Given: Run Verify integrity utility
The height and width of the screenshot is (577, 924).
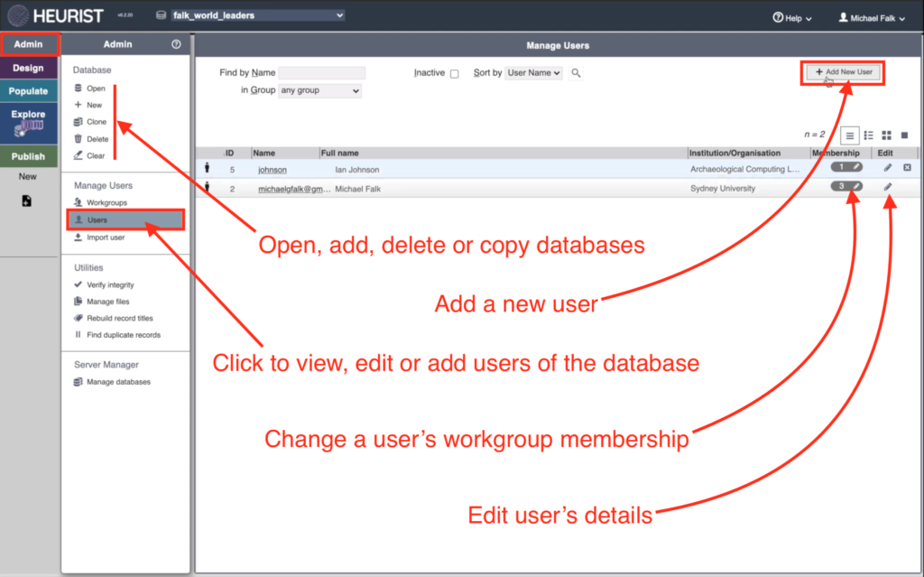Looking at the screenshot, I should [105, 284].
